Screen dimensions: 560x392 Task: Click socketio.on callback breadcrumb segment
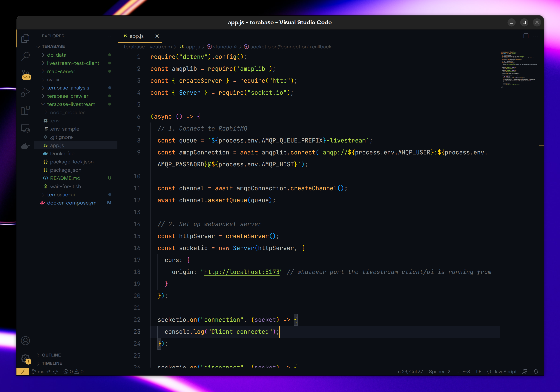(x=288, y=47)
